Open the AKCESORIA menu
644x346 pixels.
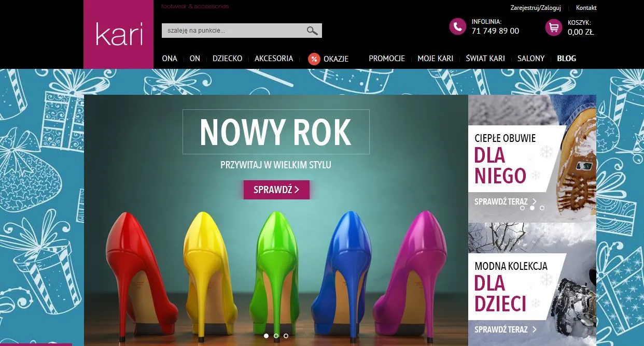tap(274, 59)
